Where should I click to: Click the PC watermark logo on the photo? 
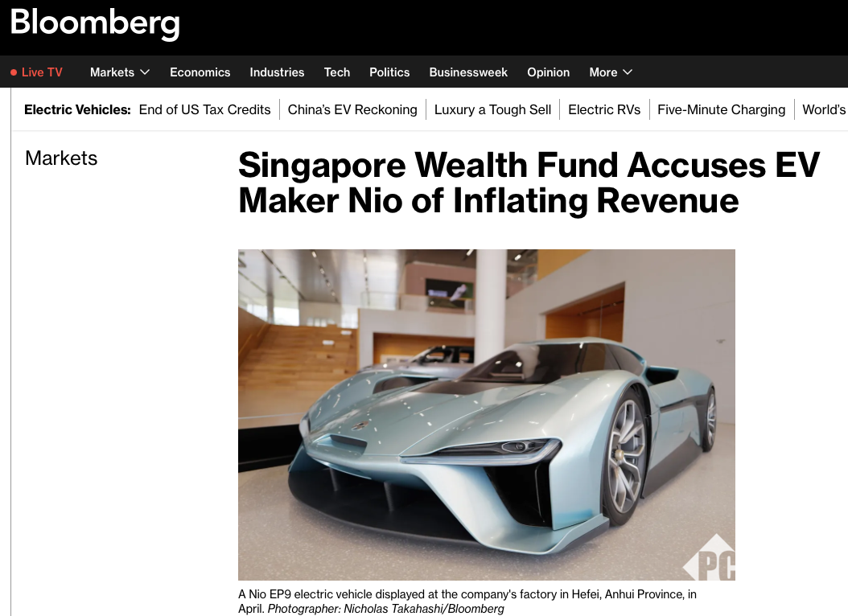709,557
